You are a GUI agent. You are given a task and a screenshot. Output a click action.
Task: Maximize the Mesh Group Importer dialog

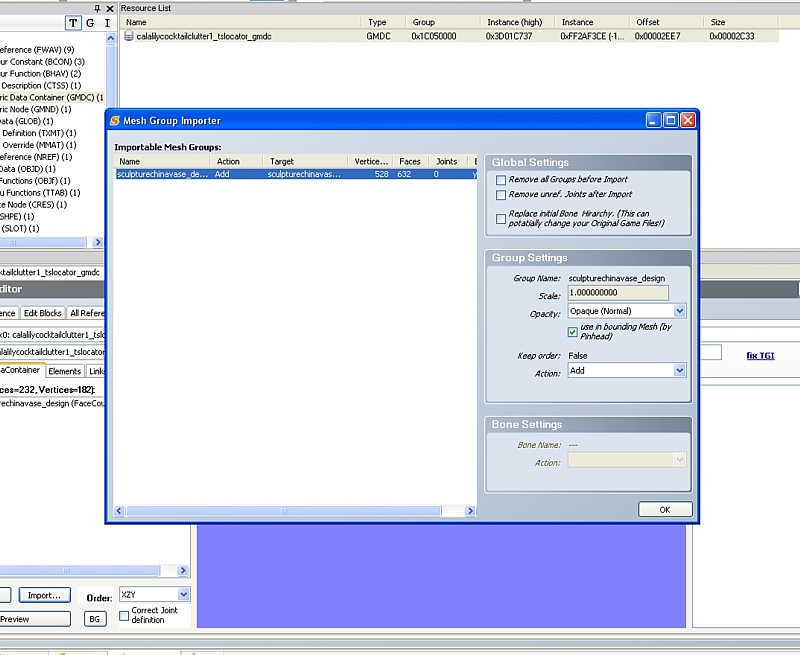[x=670, y=120]
